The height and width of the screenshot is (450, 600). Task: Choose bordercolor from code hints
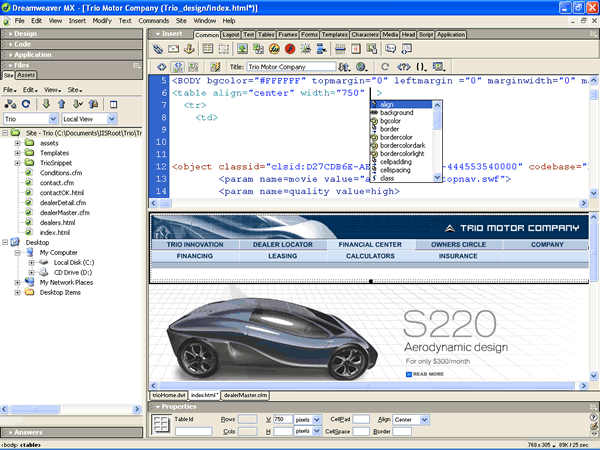click(x=396, y=137)
